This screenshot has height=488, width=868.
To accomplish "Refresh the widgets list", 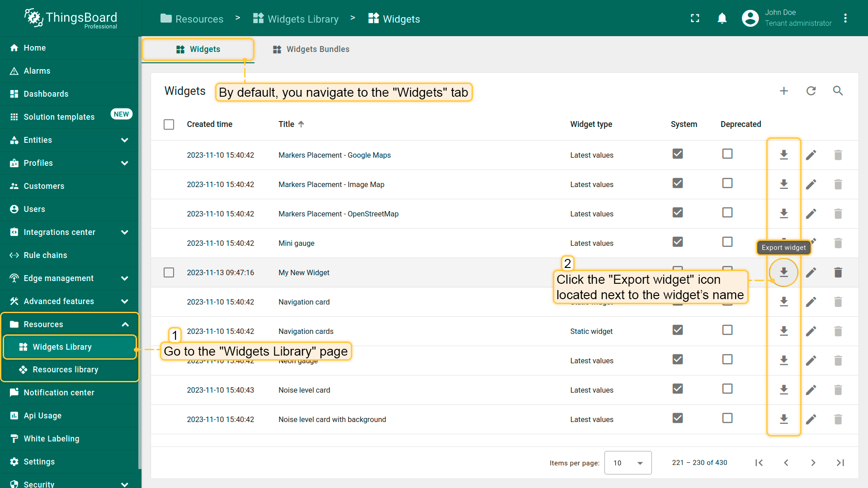I will tap(811, 91).
